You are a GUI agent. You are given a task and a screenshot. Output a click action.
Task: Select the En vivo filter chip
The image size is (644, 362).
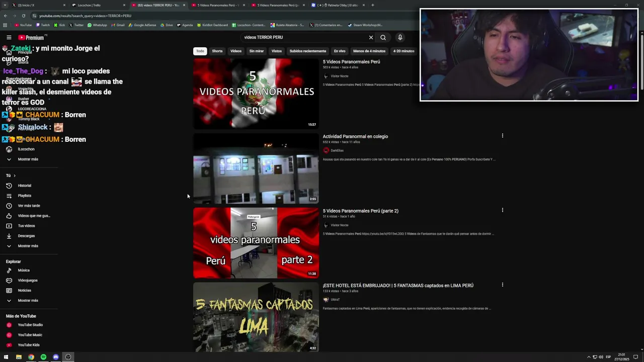click(x=340, y=51)
